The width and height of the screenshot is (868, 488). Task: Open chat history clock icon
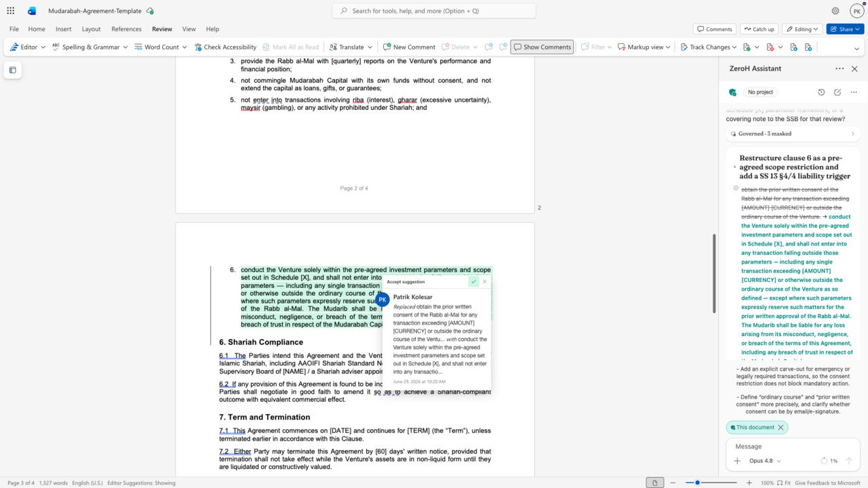coord(821,92)
